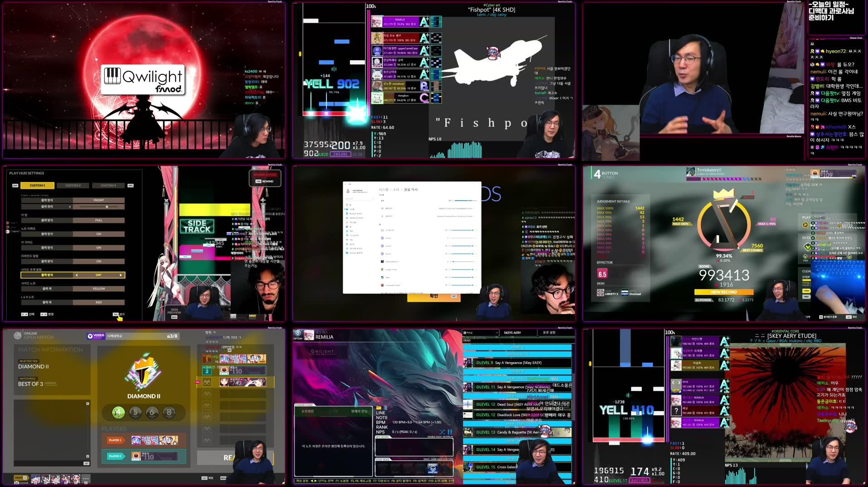Change the FRONT output option
This screenshot has height=487, width=868.
coord(98,200)
